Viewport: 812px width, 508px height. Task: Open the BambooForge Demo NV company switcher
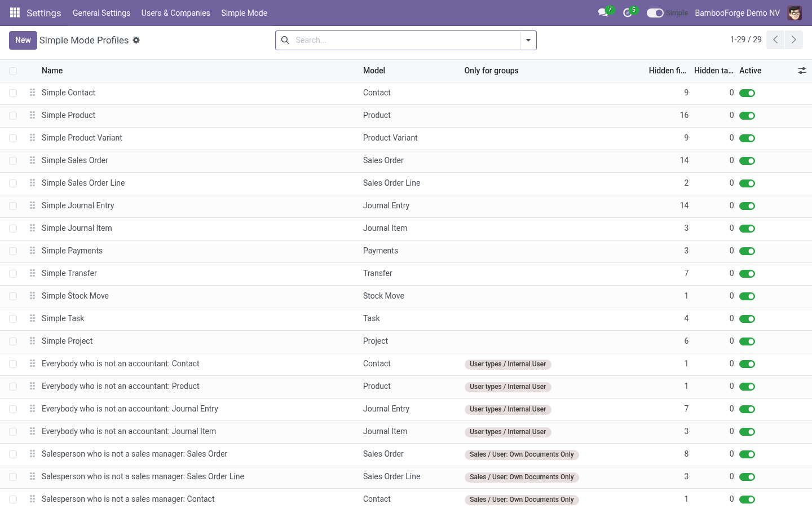(x=737, y=13)
